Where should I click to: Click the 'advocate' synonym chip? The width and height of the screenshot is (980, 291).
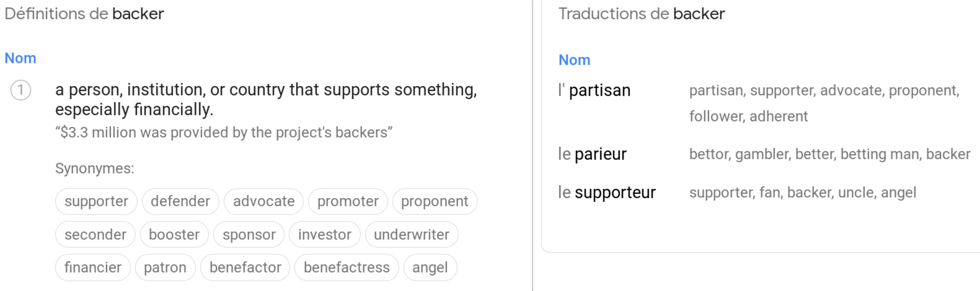pos(264,202)
